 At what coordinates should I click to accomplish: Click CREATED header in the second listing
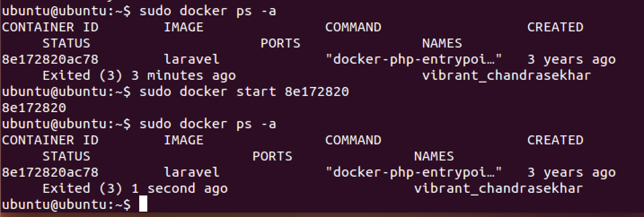(555, 140)
